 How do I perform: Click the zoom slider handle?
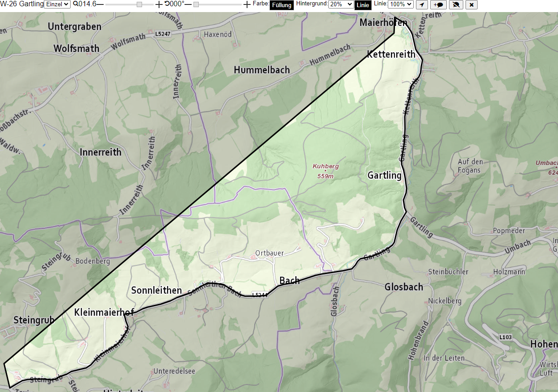click(x=139, y=4)
